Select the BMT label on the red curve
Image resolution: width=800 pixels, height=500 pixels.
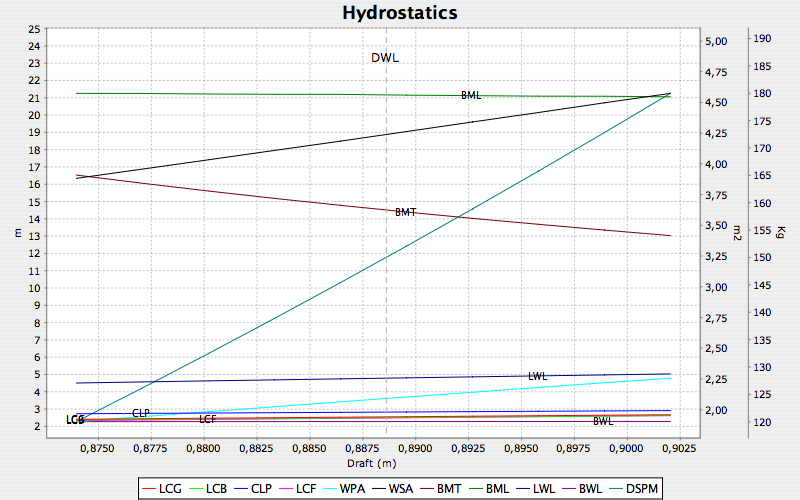click(405, 212)
